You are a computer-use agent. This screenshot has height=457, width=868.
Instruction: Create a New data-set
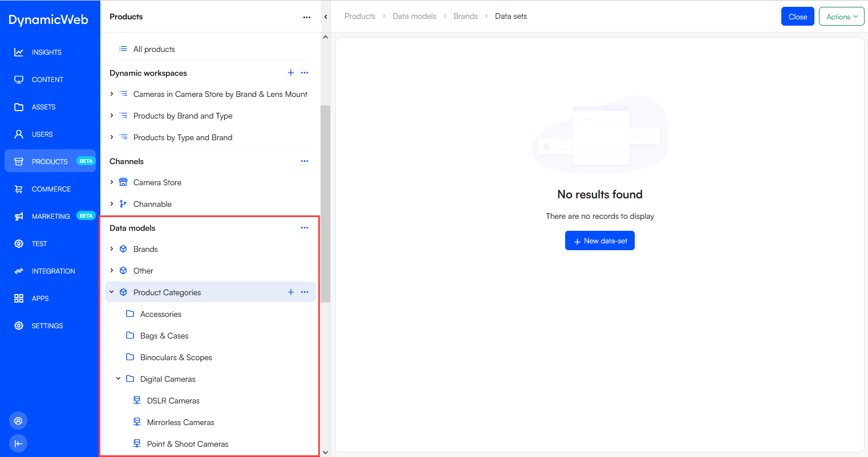(x=600, y=240)
